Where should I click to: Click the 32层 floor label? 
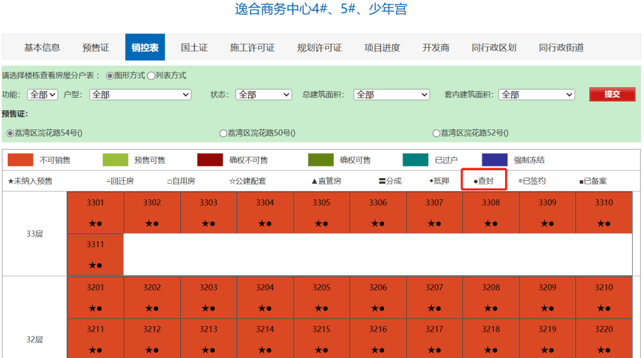35,340
